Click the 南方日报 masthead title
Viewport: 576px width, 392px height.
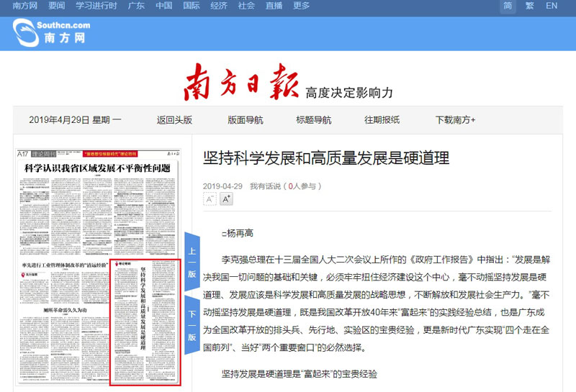tap(241, 82)
